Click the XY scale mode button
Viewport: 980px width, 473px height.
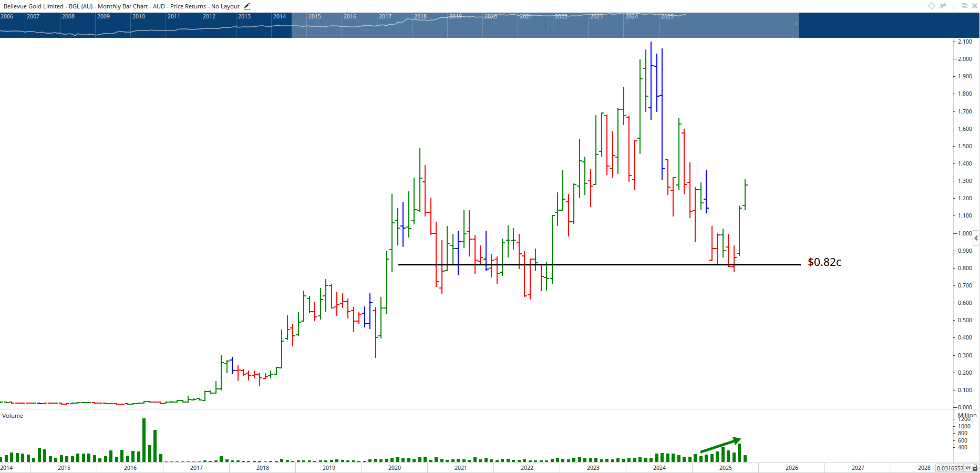coord(968,468)
